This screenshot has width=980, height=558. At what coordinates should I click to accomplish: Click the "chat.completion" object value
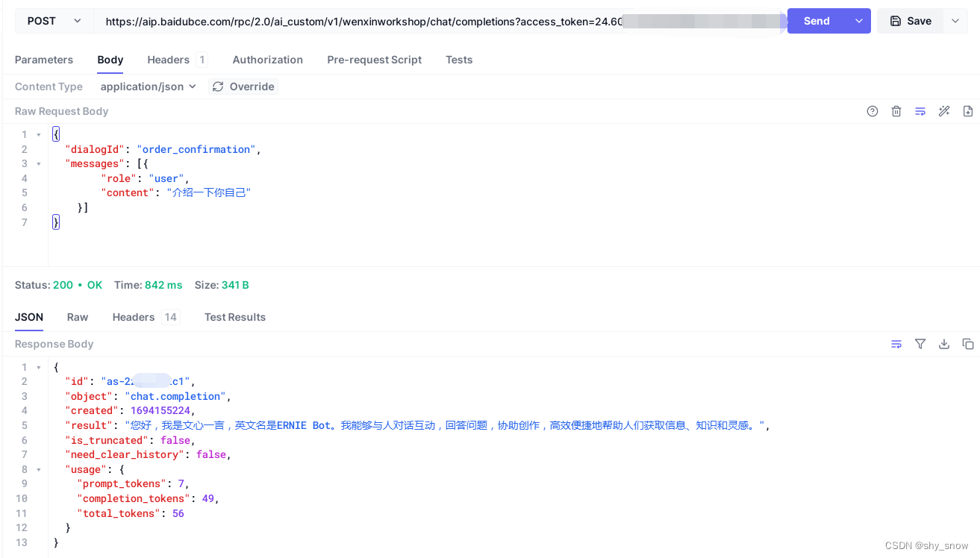coord(175,396)
